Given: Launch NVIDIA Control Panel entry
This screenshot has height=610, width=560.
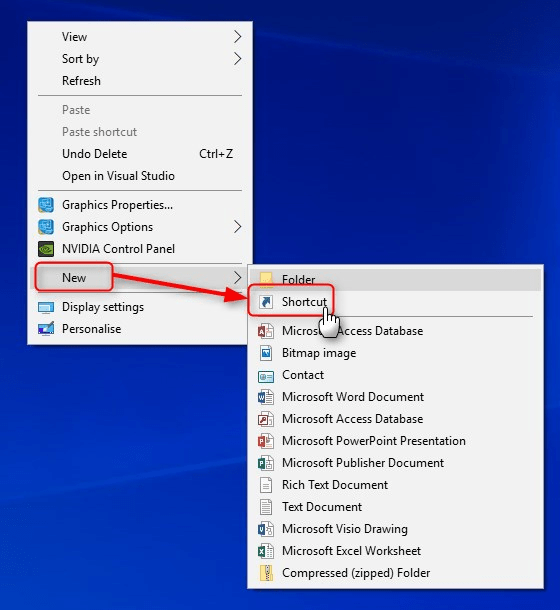Looking at the screenshot, I should tap(140, 249).
